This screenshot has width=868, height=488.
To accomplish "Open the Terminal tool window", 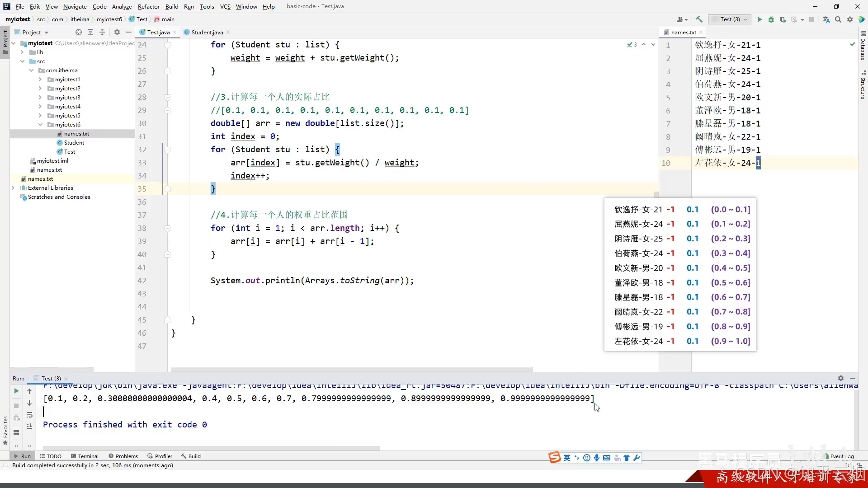I will [85, 456].
